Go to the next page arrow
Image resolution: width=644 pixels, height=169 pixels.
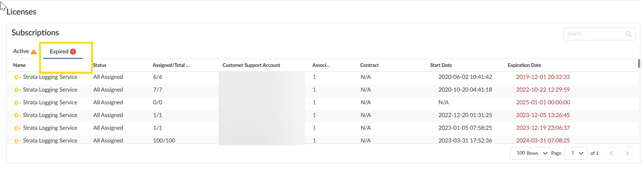(x=627, y=153)
